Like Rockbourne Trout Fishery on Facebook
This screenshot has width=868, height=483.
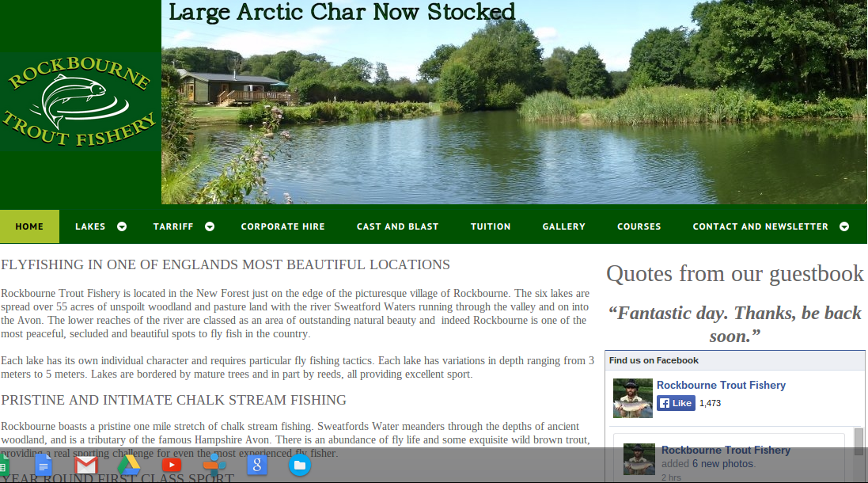pos(676,403)
